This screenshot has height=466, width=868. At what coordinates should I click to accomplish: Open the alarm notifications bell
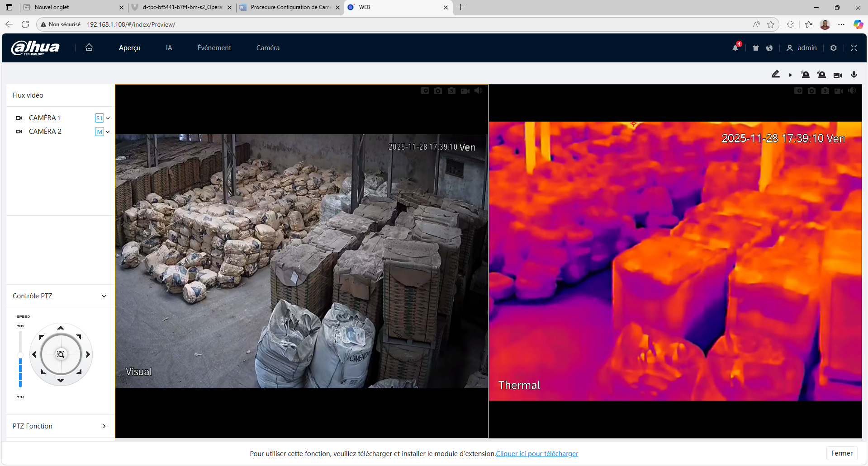click(735, 48)
